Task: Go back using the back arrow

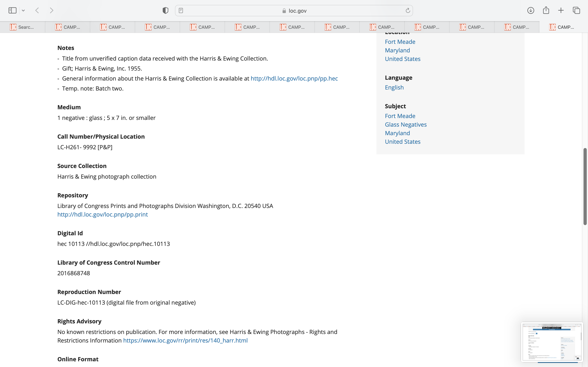Action: click(37, 10)
